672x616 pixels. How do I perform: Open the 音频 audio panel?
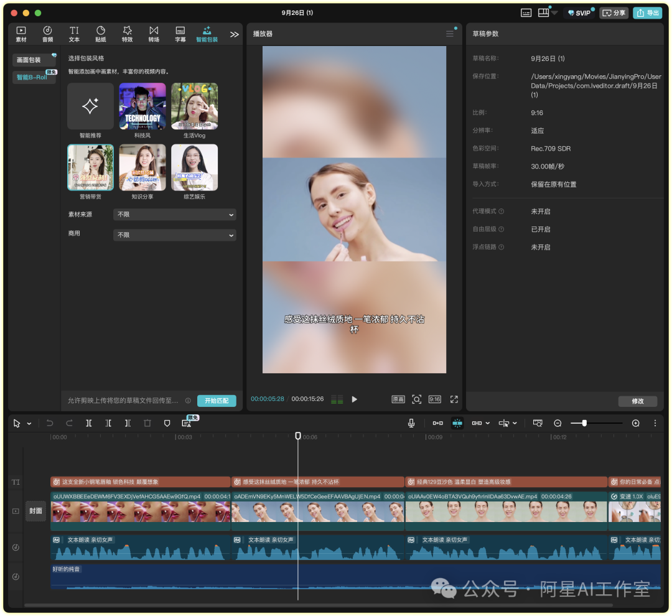click(47, 34)
